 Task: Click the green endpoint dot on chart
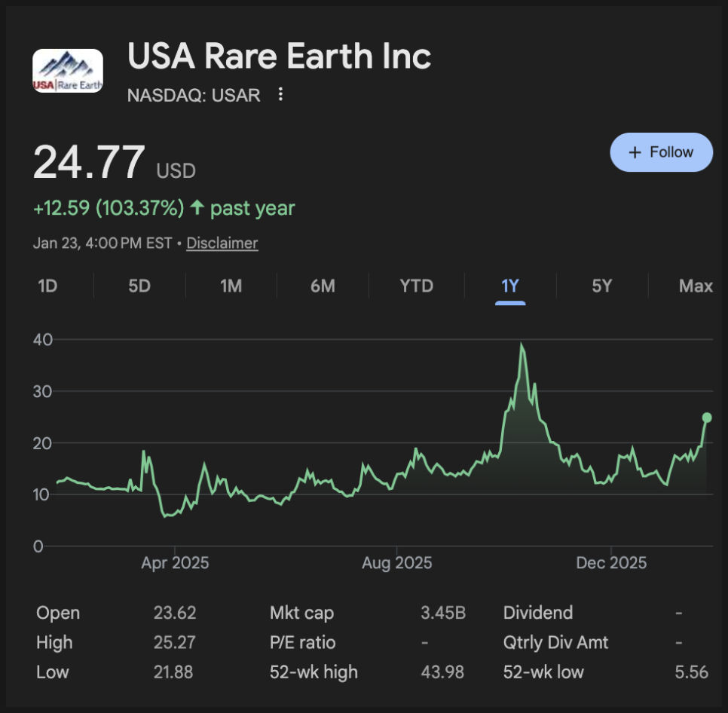(x=707, y=418)
